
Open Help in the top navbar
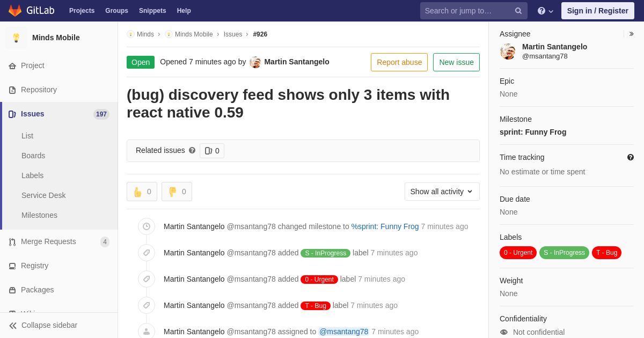(x=184, y=11)
